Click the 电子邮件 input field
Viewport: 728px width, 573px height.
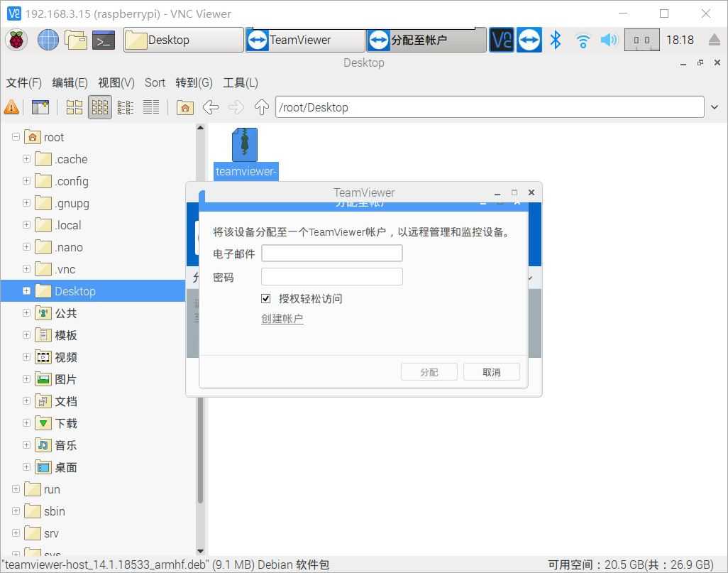pos(331,253)
